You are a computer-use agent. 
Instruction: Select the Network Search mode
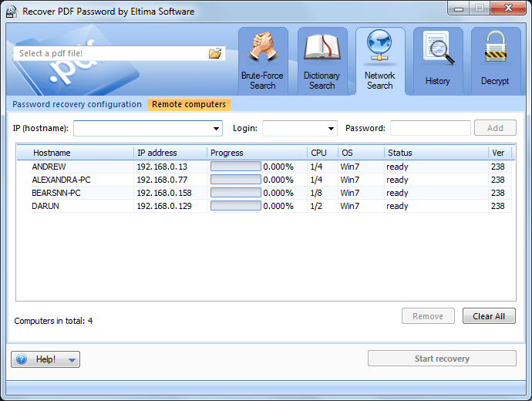pos(380,61)
